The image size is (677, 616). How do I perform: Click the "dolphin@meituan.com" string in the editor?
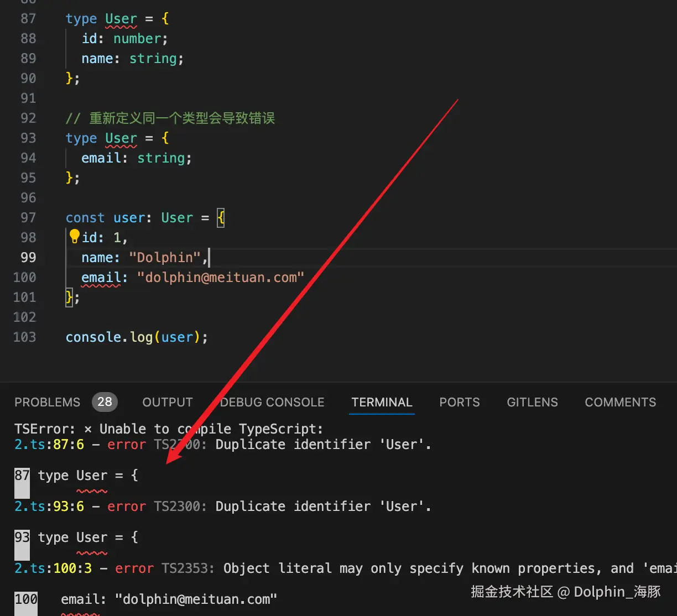pos(221,278)
